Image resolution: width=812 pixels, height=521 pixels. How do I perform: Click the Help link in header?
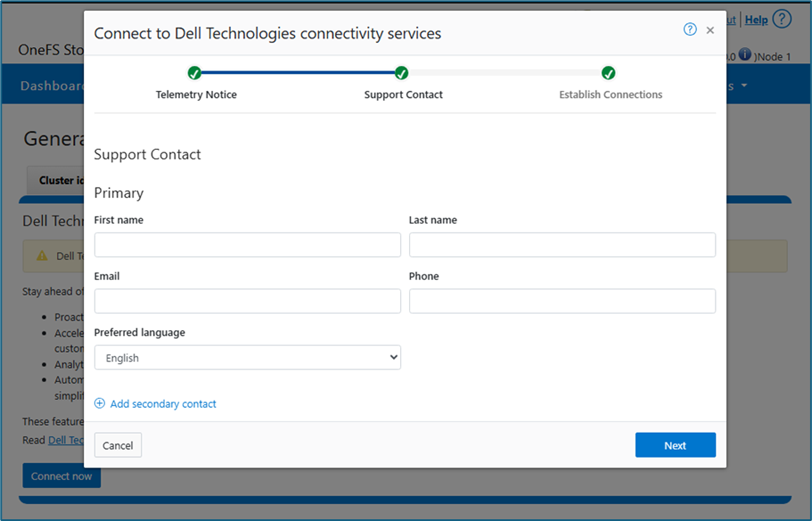click(756, 20)
